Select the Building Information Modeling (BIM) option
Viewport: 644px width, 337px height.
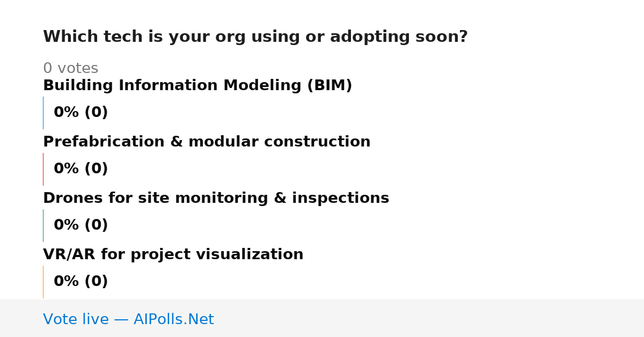197,86
